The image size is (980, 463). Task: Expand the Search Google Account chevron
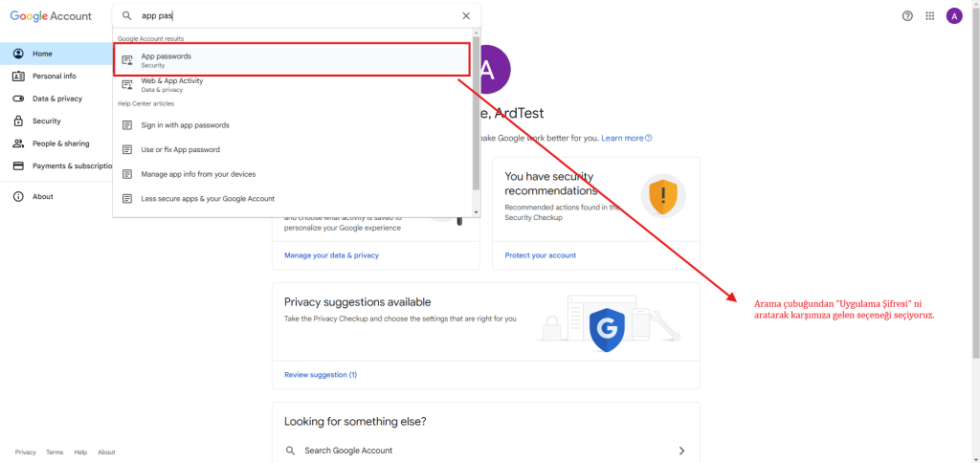(681, 451)
